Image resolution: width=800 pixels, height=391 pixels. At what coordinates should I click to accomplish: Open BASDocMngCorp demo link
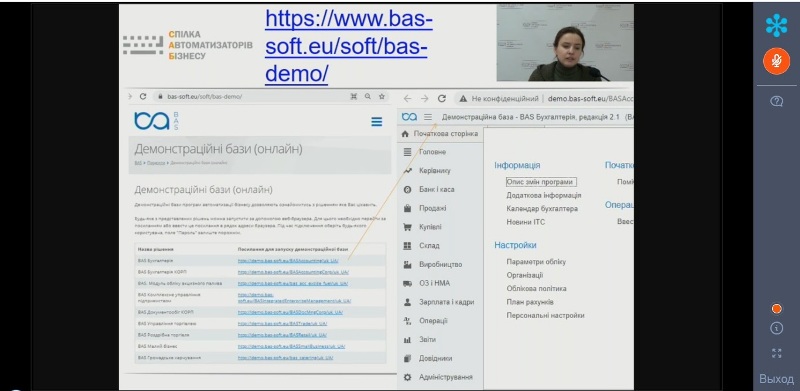(290, 312)
